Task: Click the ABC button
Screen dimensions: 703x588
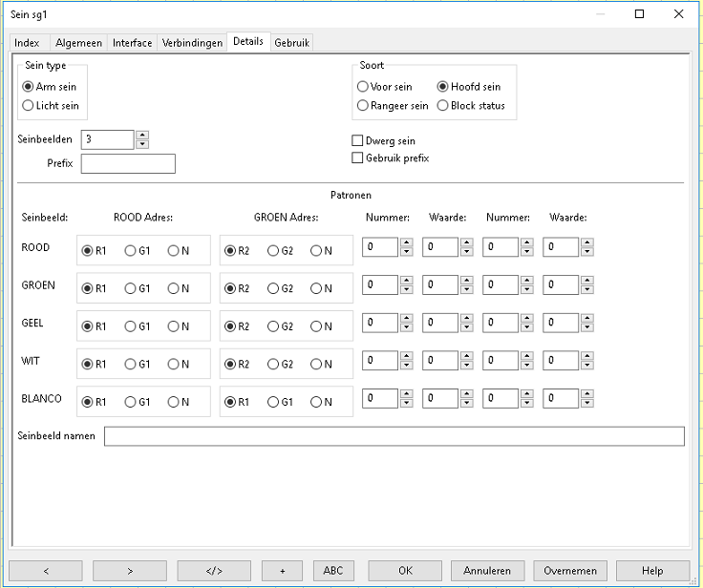Action: [332, 571]
